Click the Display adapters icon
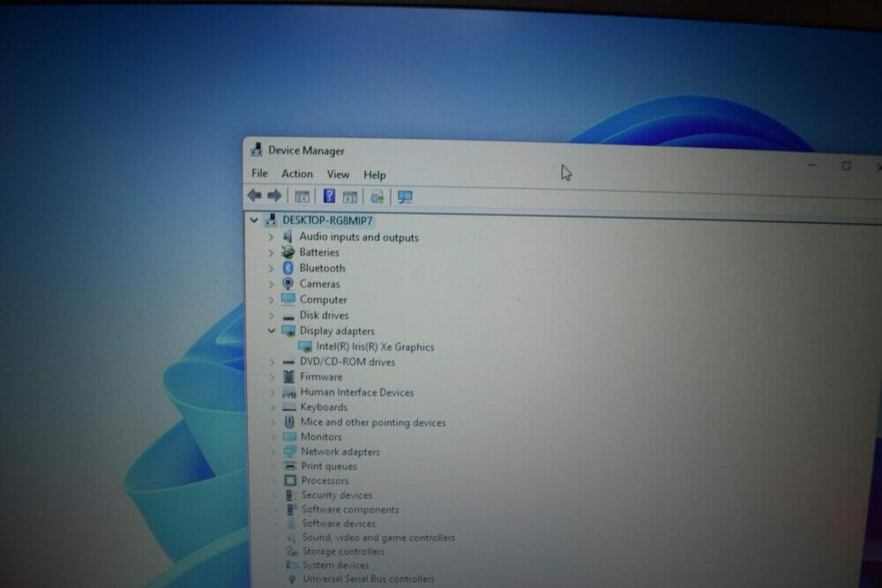The height and width of the screenshot is (588, 882). pos(288,331)
